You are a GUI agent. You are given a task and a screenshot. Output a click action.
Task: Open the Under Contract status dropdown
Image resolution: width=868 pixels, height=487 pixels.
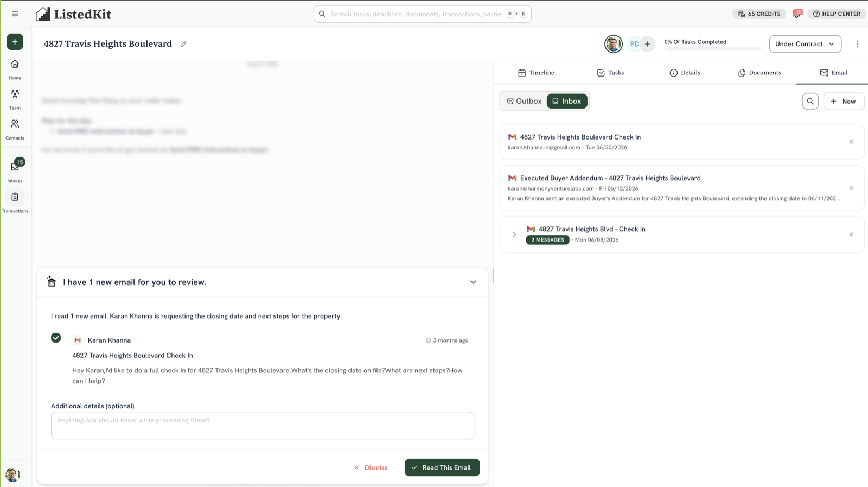click(805, 44)
